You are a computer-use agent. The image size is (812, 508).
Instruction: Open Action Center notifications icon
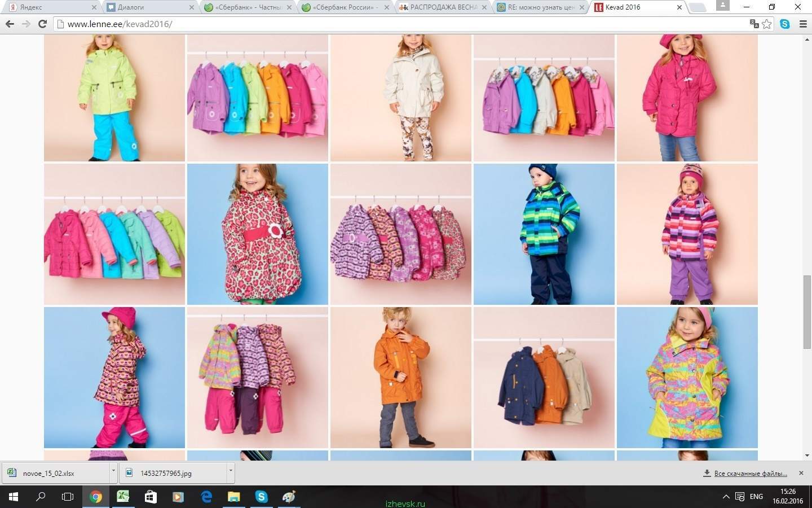pyautogui.click(x=740, y=497)
